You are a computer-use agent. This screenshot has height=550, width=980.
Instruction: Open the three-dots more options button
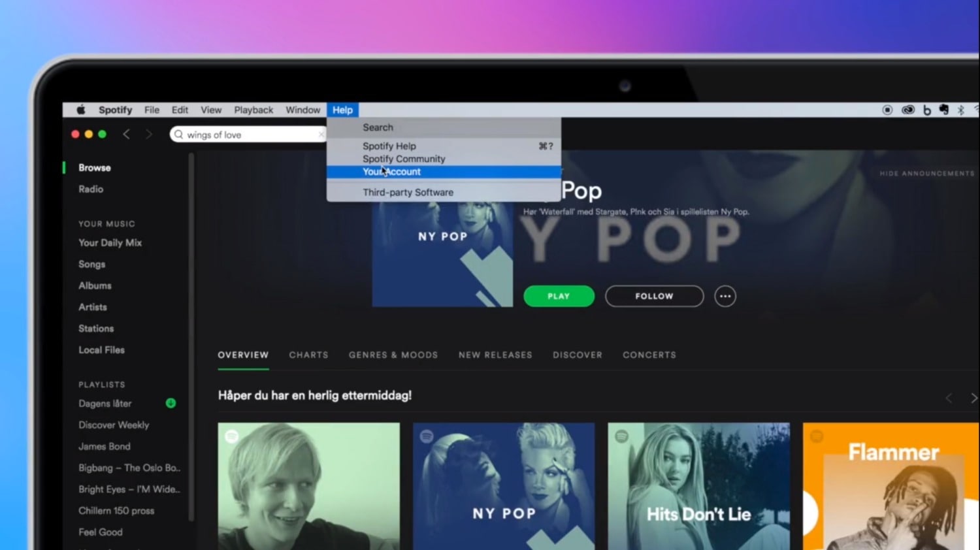(725, 296)
